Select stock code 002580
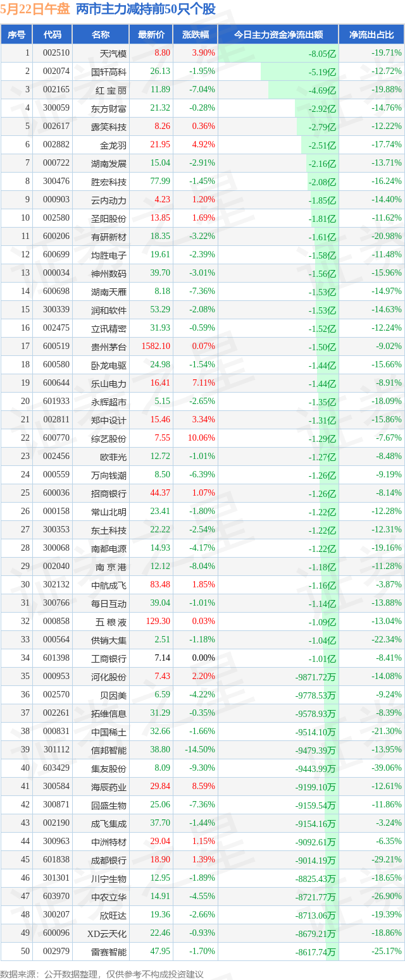 coord(56,218)
